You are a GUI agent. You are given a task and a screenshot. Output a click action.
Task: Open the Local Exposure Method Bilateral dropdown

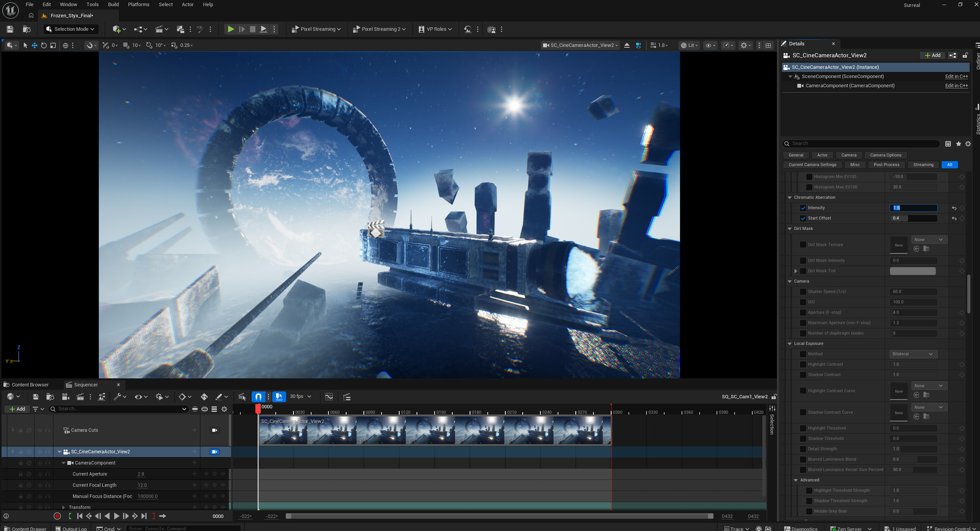click(913, 354)
